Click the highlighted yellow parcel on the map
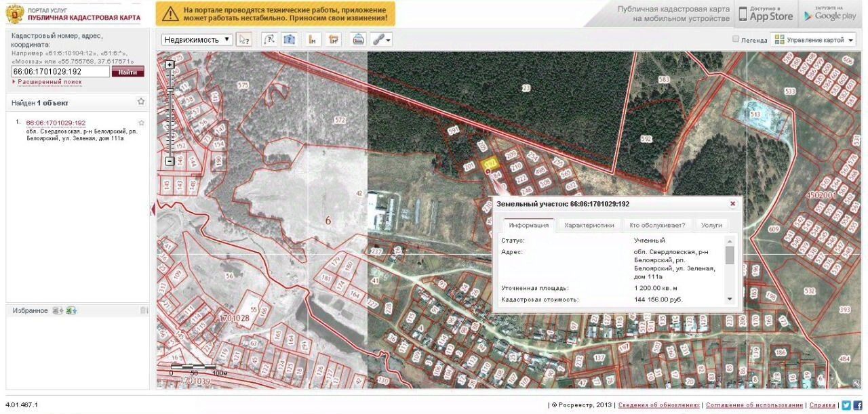Image resolution: width=868 pixels, height=414 pixels. click(x=490, y=164)
